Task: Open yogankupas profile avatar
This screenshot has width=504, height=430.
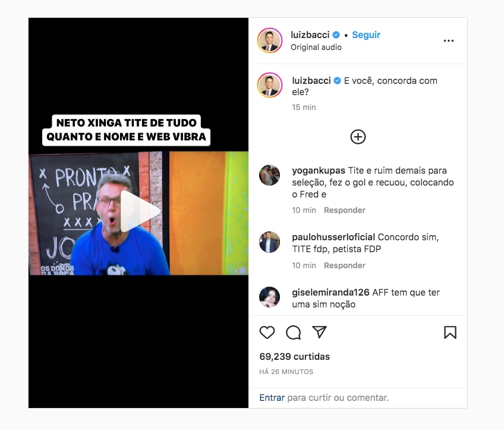Action: [269, 175]
